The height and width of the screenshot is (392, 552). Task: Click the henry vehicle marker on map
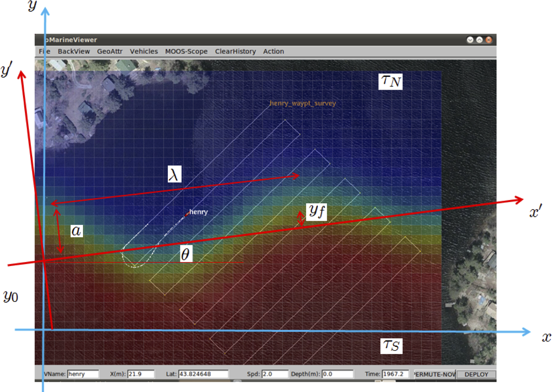click(187, 215)
